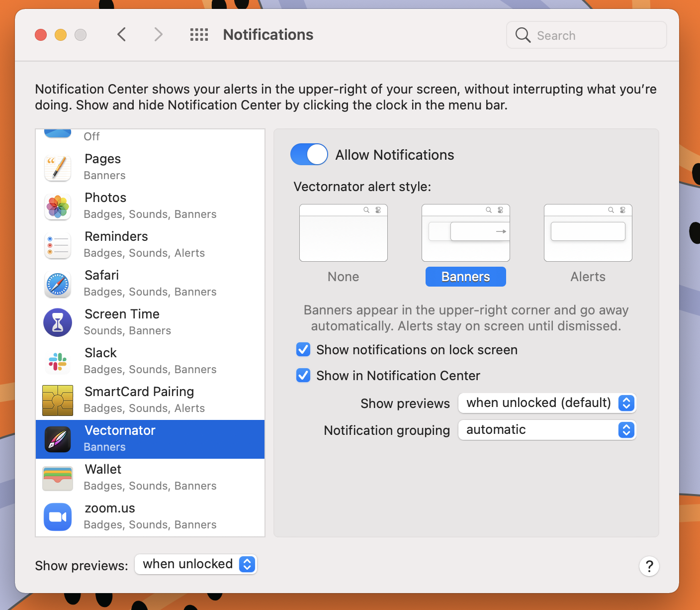Open the Notification grouping 'automatic' dropdown
Image resolution: width=700 pixels, height=610 pixels.
[x=547, y=429]
